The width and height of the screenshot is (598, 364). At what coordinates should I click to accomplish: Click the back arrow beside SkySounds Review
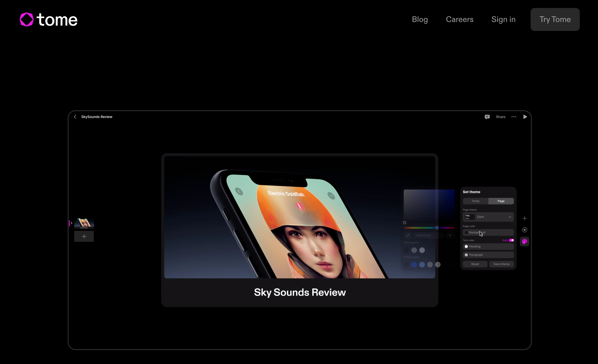pyautogui.click(x=75, y=117)
